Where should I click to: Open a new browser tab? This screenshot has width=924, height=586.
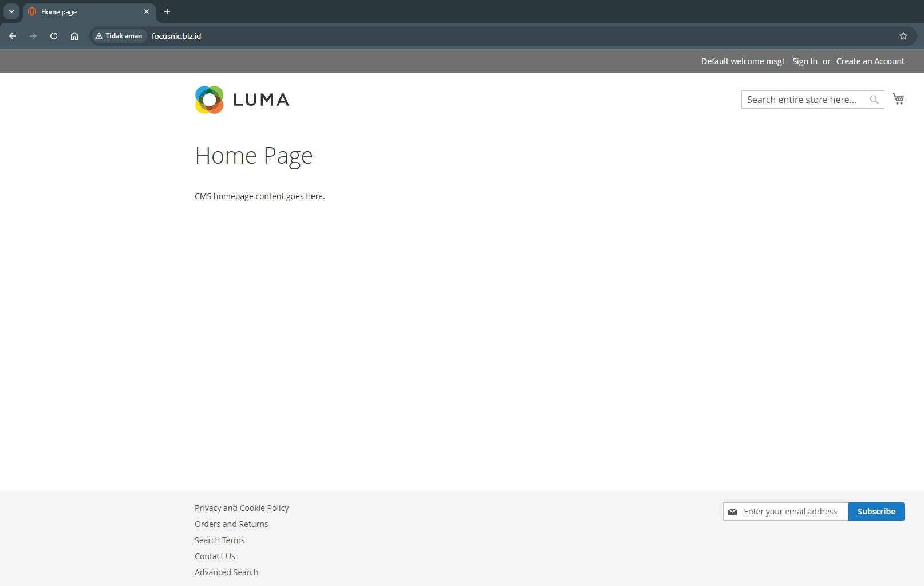coord(167,11)
